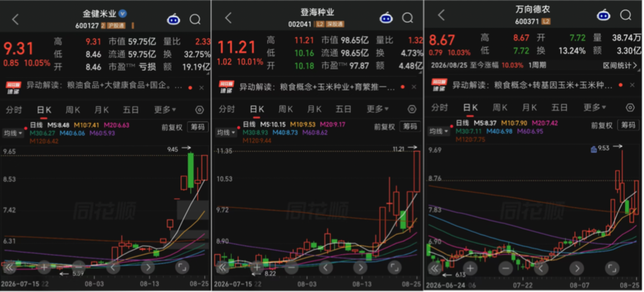The image size is (644, 292).
Task: Open 区间统计 link in 万向德农 panel
Action: click(621, 66)
